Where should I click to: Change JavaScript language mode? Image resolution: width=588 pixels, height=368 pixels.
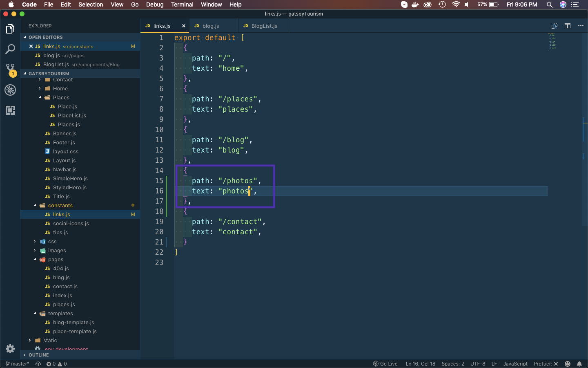click(x=515, y=364)
